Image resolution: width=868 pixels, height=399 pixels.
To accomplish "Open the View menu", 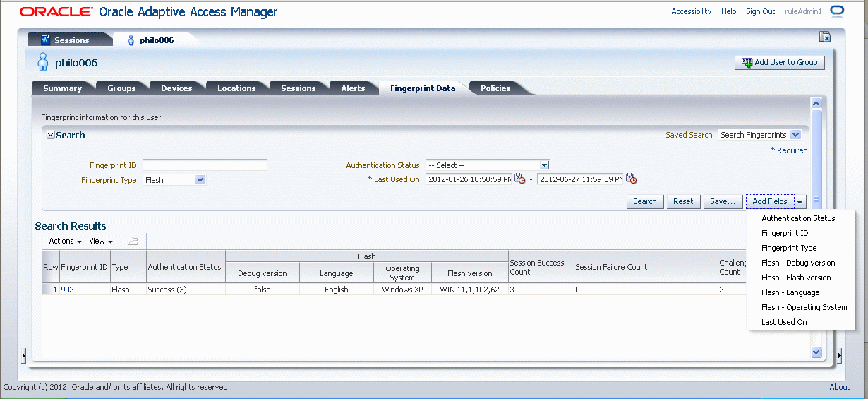I will click(101, 241).
